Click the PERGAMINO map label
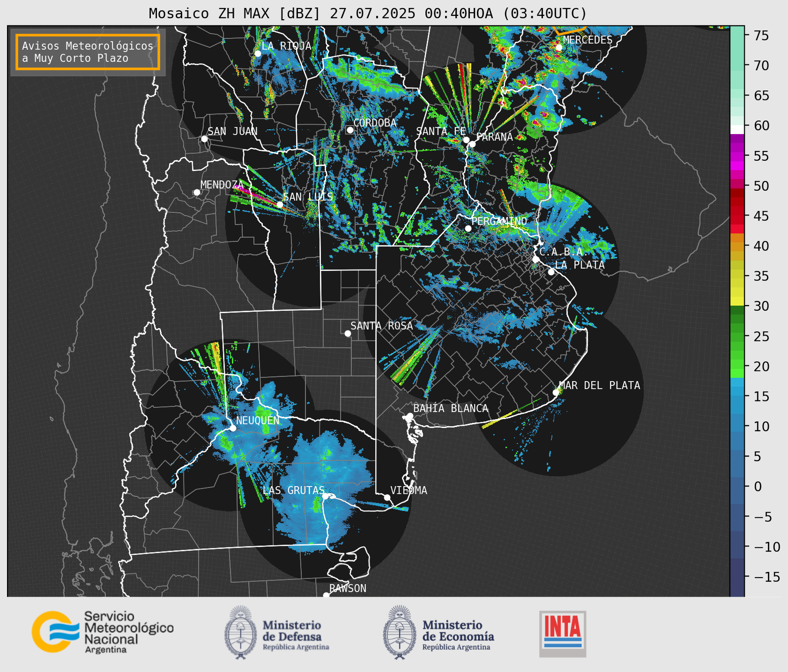The height and width of the screenshot is (672, 788). pos(499,221)
